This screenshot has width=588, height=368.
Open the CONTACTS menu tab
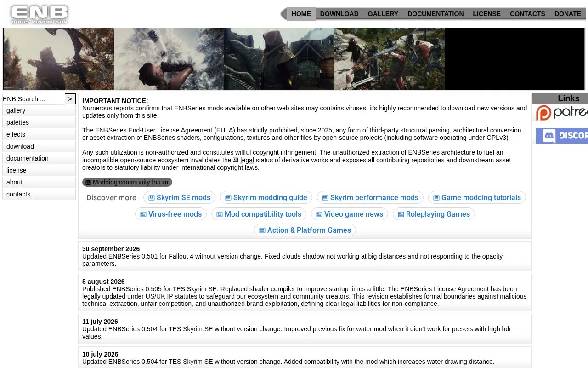click(527, 14)
